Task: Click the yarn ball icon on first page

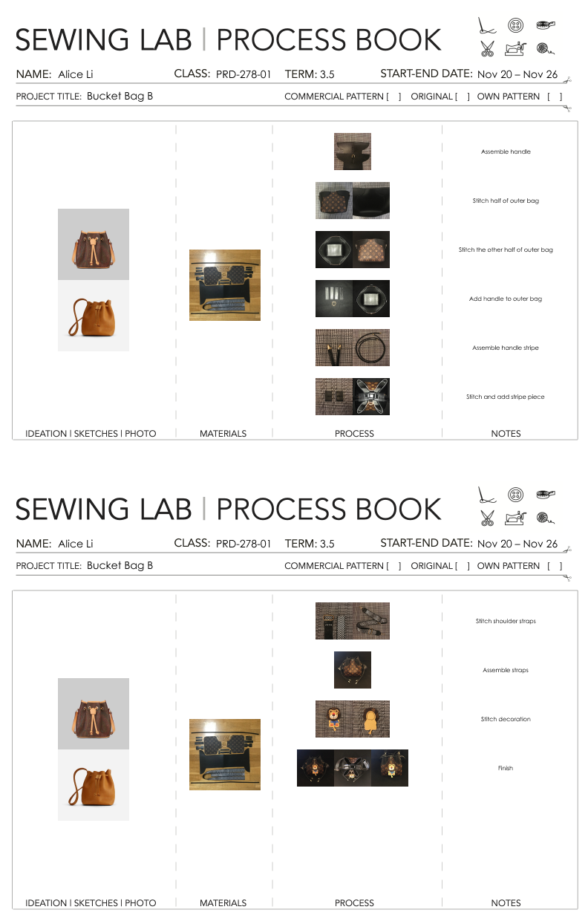Action: pyautogui.click(x=546, y=51)
